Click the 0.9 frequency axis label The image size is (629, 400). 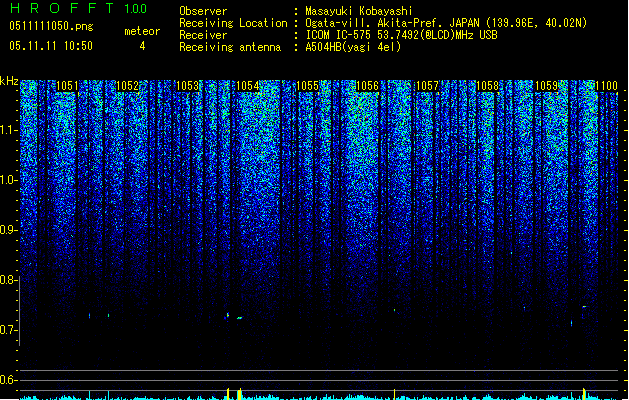(8, 230)
